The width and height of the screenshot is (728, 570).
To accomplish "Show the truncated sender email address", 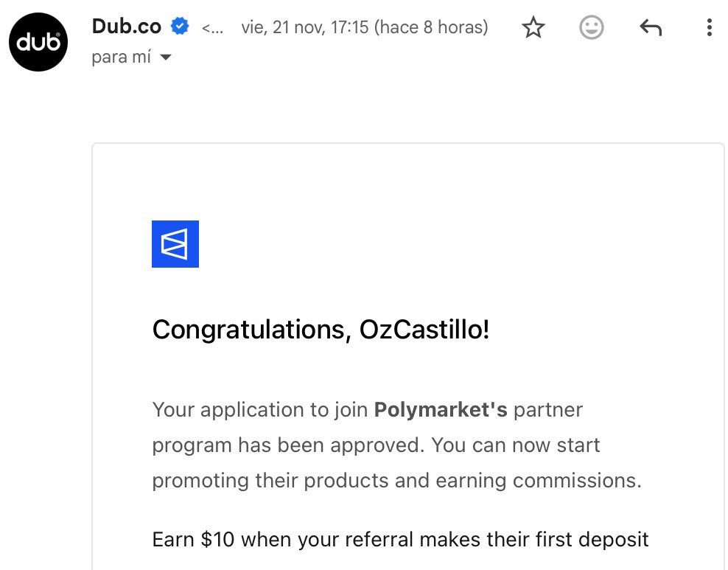I will (x=213, y=29).
